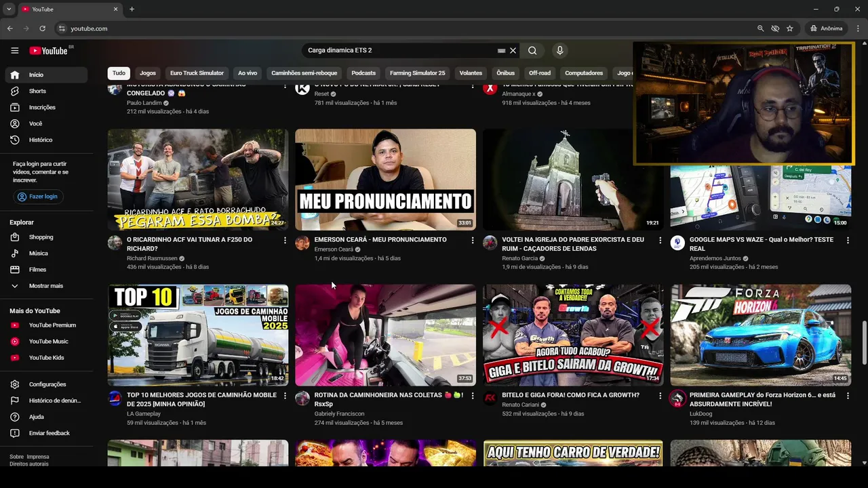
Task: Select the Computadores chip
Action: tap(584, 73)
